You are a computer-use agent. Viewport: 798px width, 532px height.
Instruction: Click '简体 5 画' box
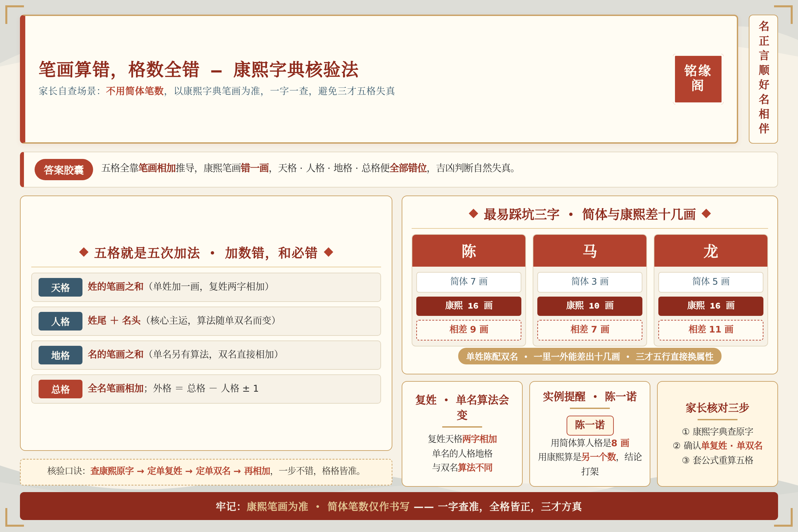pos(711,282)
